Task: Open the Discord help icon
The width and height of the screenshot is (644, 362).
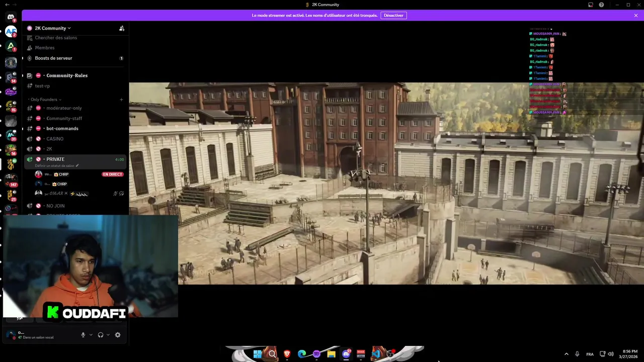Action: (x=601, y=5)
